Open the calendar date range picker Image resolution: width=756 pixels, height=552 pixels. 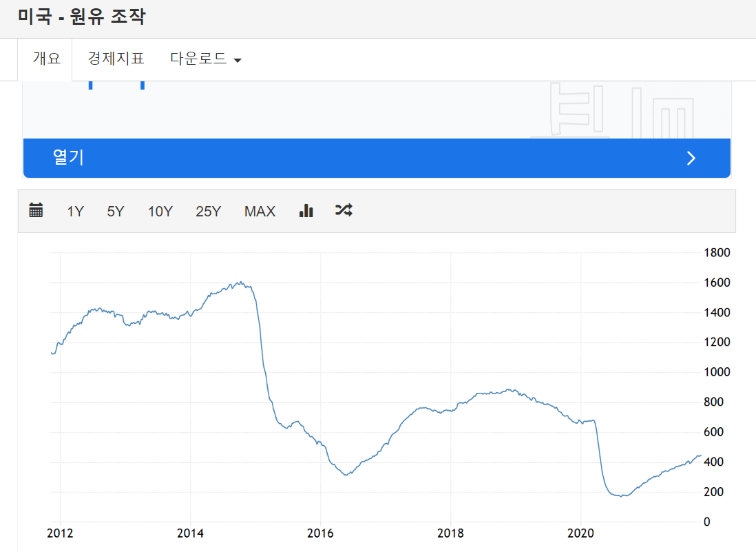pos(36,210)
